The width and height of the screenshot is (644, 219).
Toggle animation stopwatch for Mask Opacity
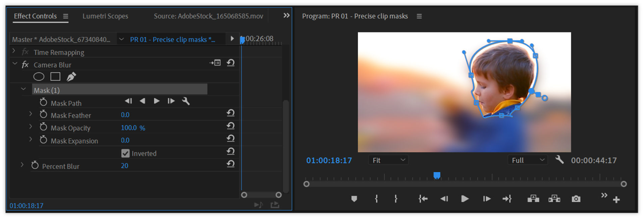43,127
